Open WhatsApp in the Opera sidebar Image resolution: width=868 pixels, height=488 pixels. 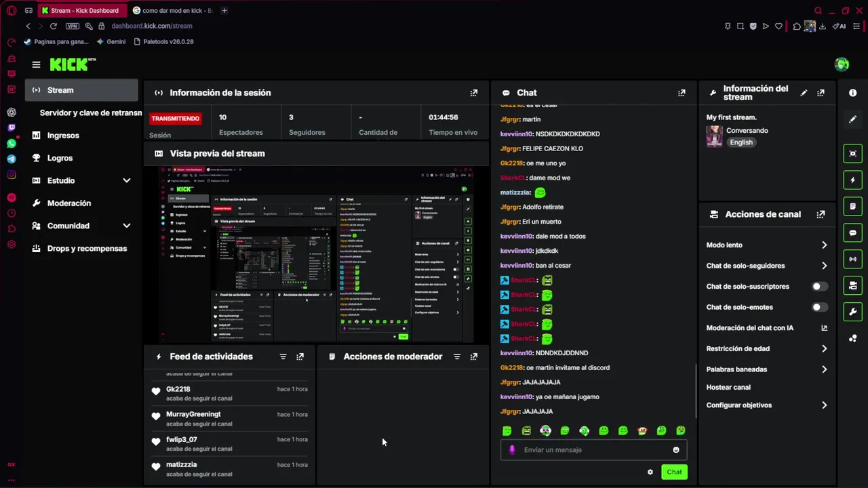pos(12,144)
